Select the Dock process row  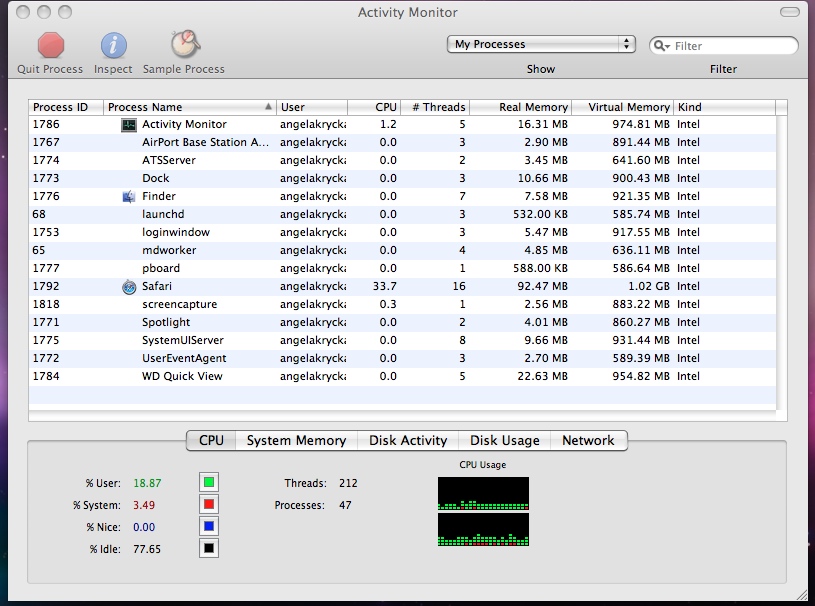[x=402, y=178]
